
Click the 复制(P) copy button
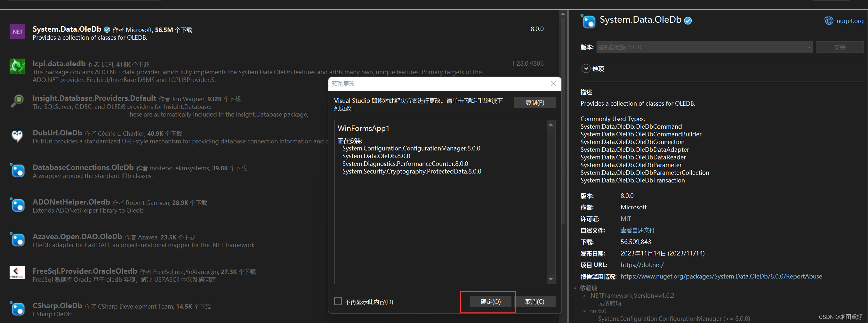pos(534,102)
